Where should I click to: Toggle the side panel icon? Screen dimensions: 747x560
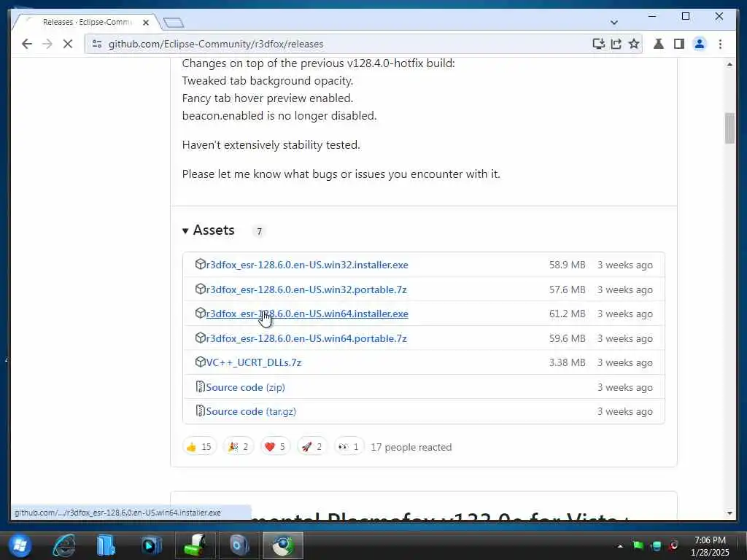point(679,44)
